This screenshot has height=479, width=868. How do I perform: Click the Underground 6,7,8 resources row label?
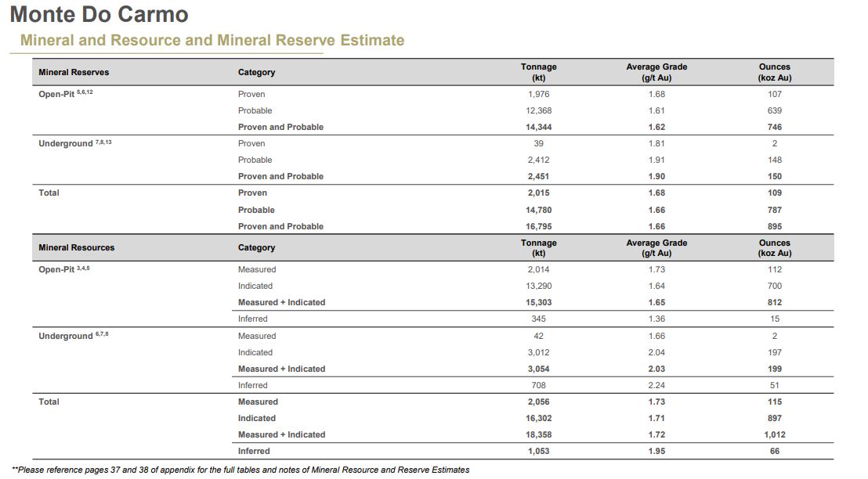pos(75,336)
